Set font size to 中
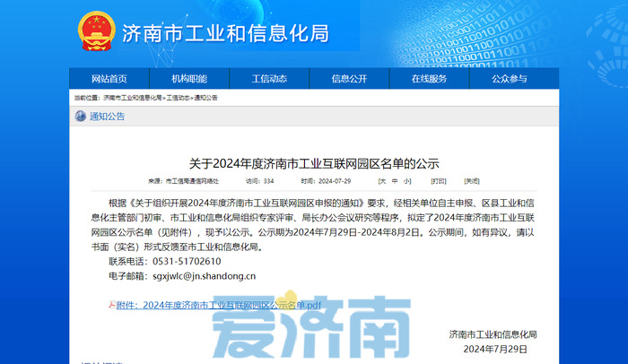Image resolution: width=628 pixels, height=364 pixels. click(395, 181)
